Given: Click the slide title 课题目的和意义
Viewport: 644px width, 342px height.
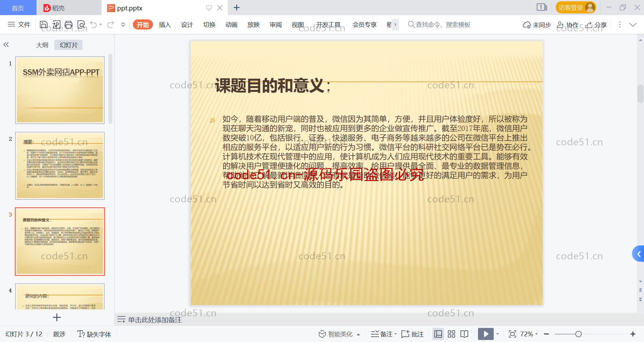Looking at the screenshot, I should (x=273, y=86).
